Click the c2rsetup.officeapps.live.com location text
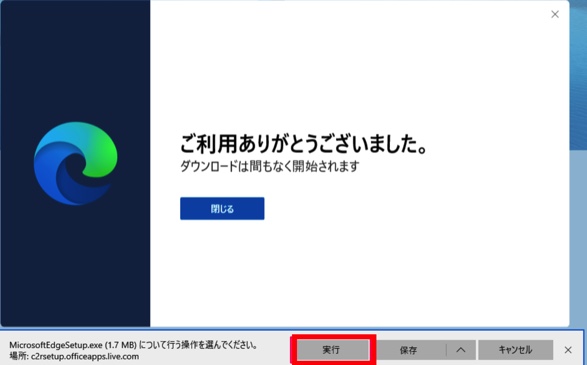587x365 pixels. coord(85,356)
